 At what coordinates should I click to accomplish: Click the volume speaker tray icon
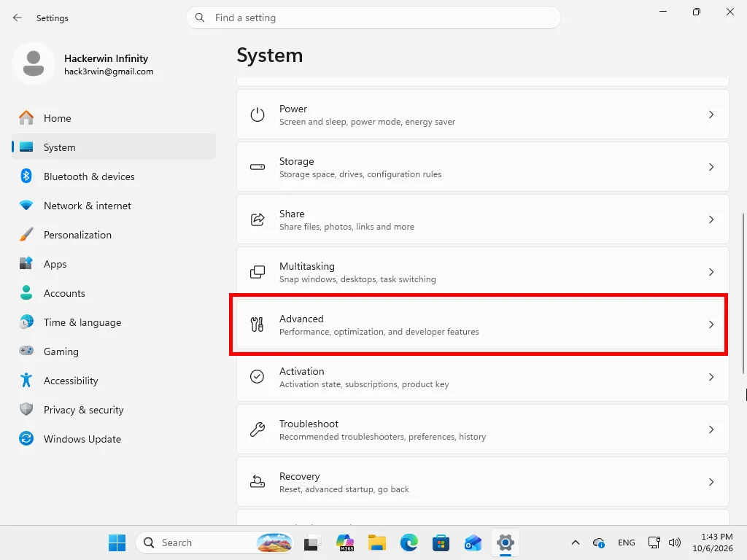point(675,542)
